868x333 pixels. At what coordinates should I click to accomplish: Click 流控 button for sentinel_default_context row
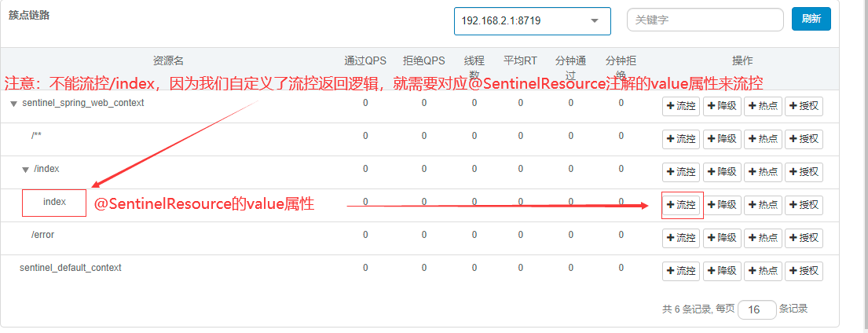[x=681, y=271]
